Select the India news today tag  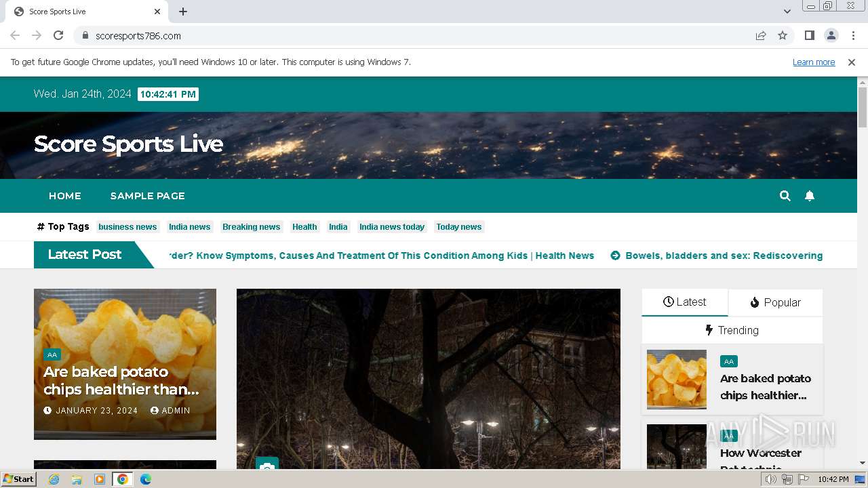[x=392, y=227]
